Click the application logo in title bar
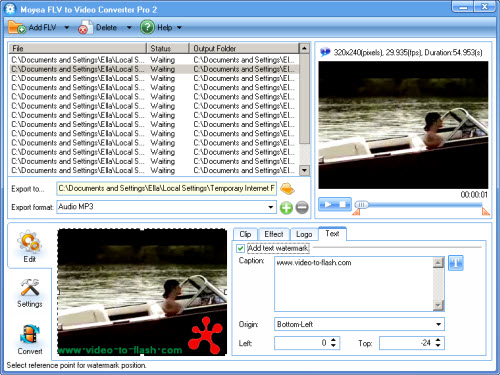Image resolution: width=500 pixels, height=375 pixels. (10, 9)
